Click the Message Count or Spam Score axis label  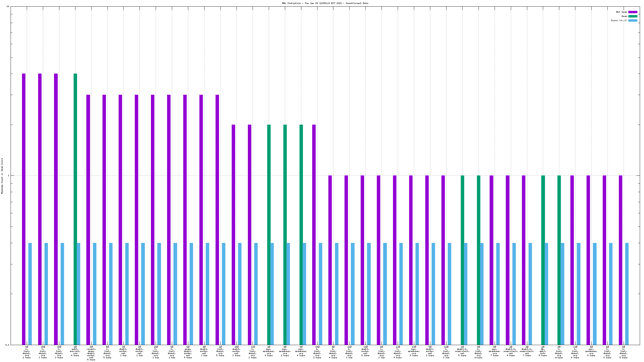[x=2, y=176]
